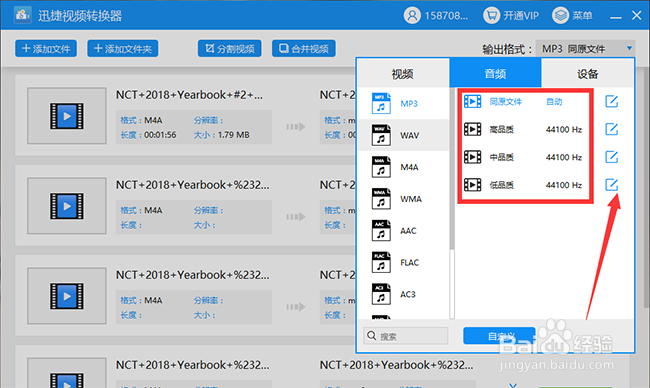Viewport: 650px width, 388px height.
Task: Select the WAV format icon
Action: point(381,135)
